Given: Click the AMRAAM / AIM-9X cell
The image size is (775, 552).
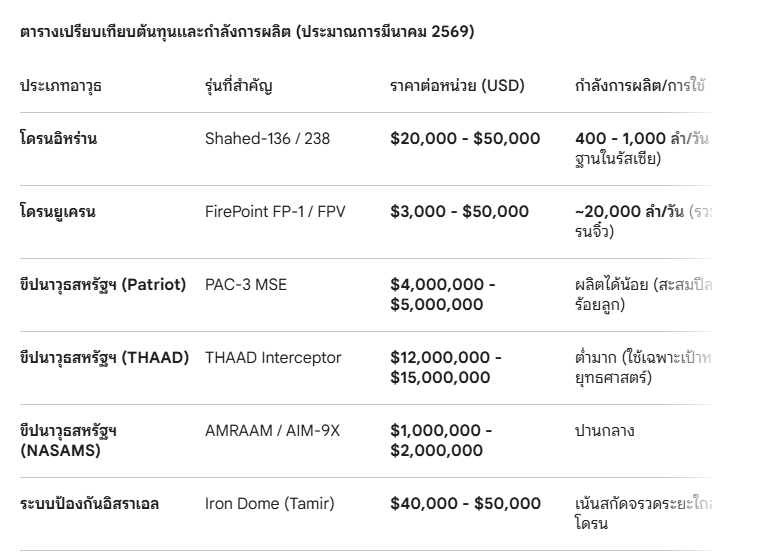Looking at the screenshot, I should pyautogui.click(x=272, y=431).
